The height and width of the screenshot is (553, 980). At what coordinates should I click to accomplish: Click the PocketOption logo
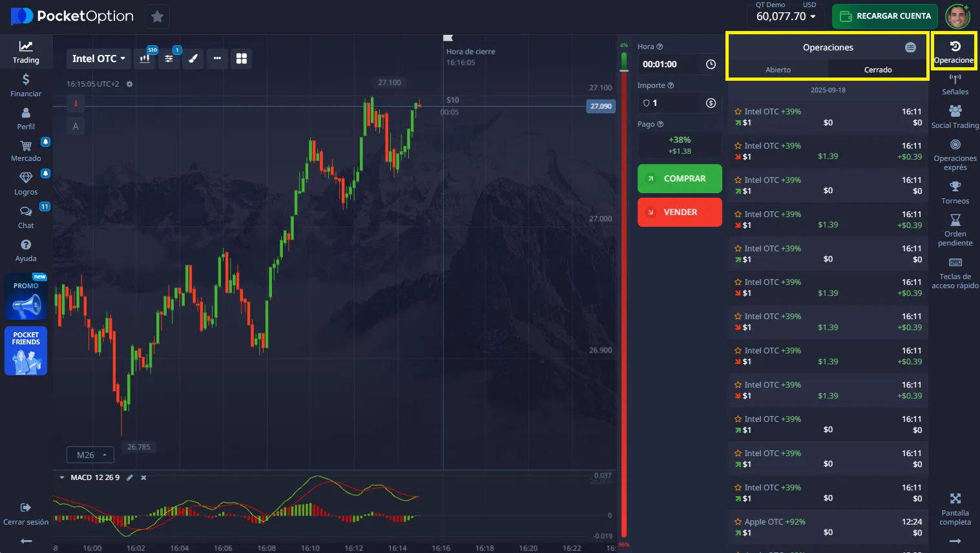click(x=72, y=16)
